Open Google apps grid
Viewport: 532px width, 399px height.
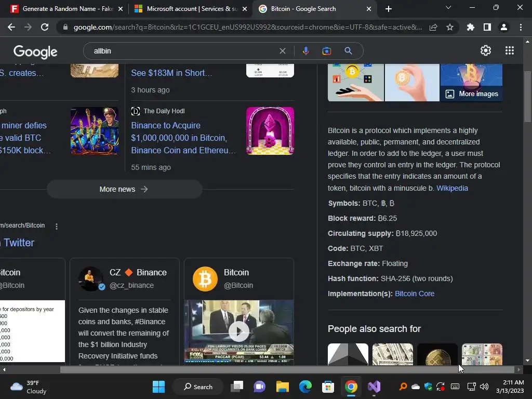point(510,50)
